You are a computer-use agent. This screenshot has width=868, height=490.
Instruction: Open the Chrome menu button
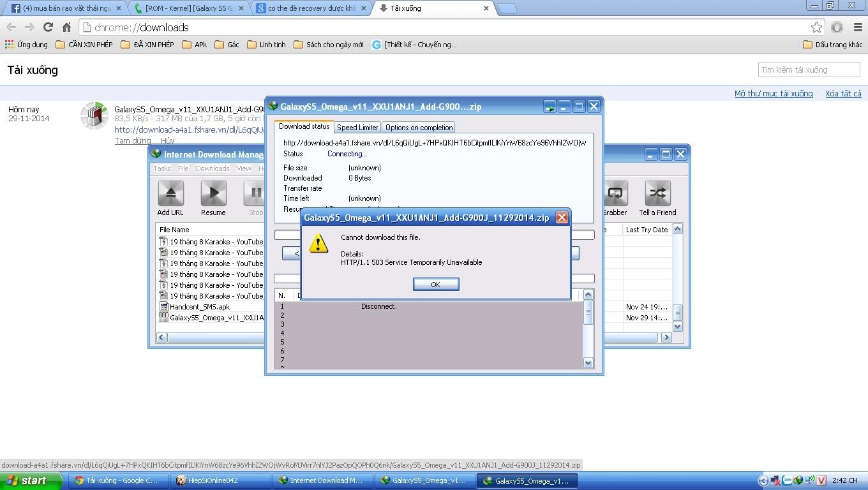pyautogui.click(x=857, y=27)
